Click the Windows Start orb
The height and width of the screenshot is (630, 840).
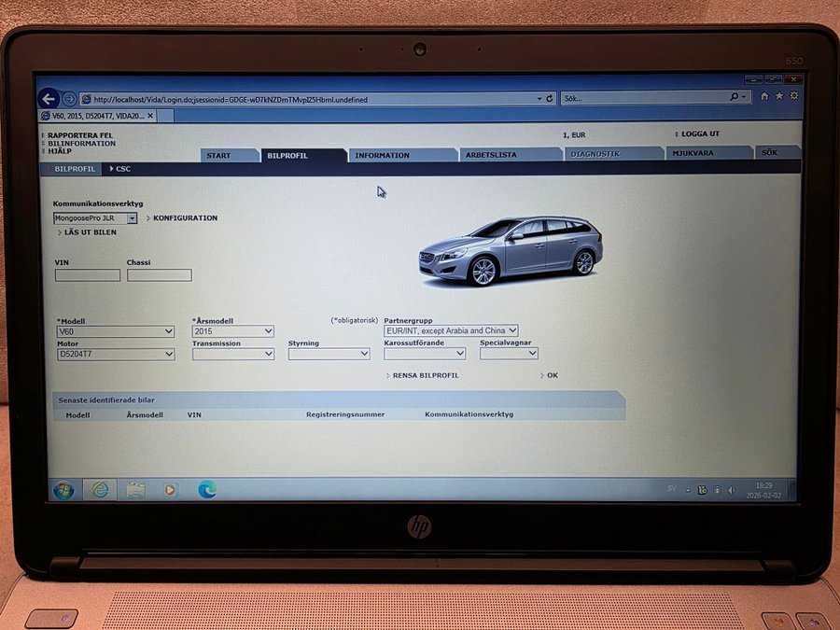(63, 490)
